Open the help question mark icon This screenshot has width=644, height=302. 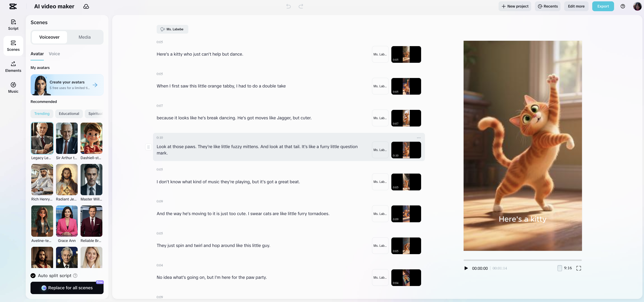(x=623, y=7)
